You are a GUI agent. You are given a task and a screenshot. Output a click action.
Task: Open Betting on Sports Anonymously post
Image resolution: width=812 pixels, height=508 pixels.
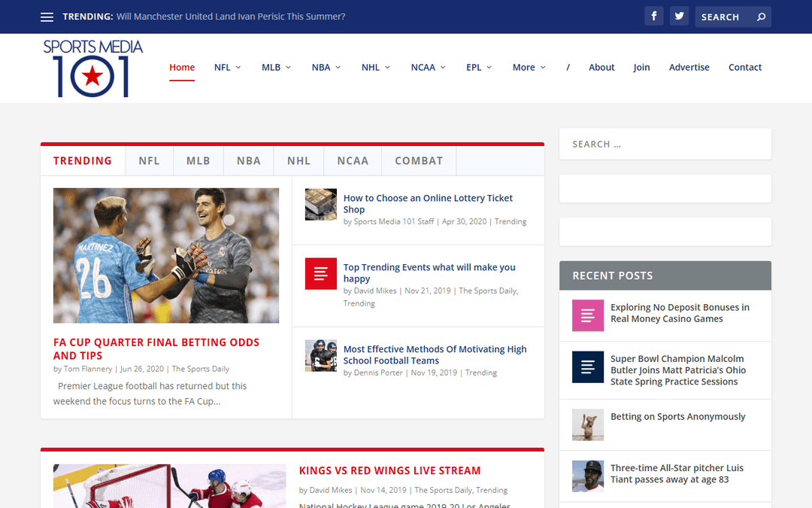pos(678,417)
